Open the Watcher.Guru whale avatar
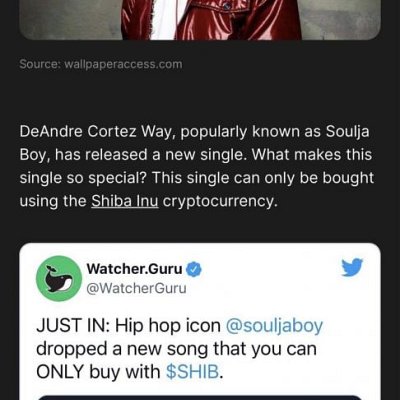 point(59,279)
